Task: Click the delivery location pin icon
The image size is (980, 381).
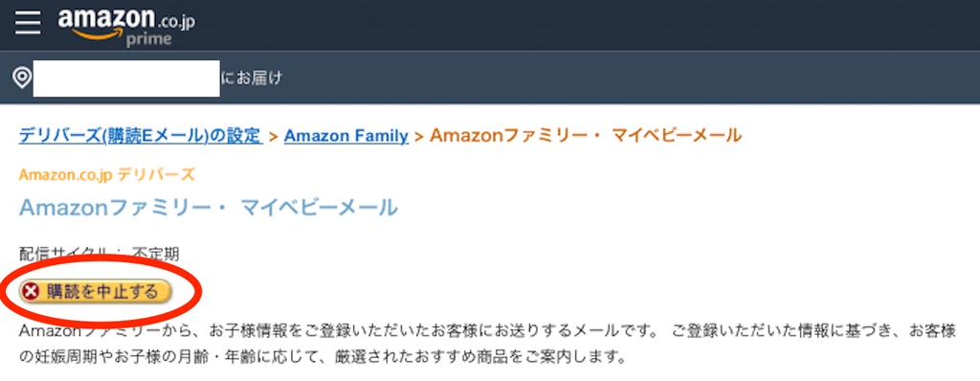Action: click(23, 78)
